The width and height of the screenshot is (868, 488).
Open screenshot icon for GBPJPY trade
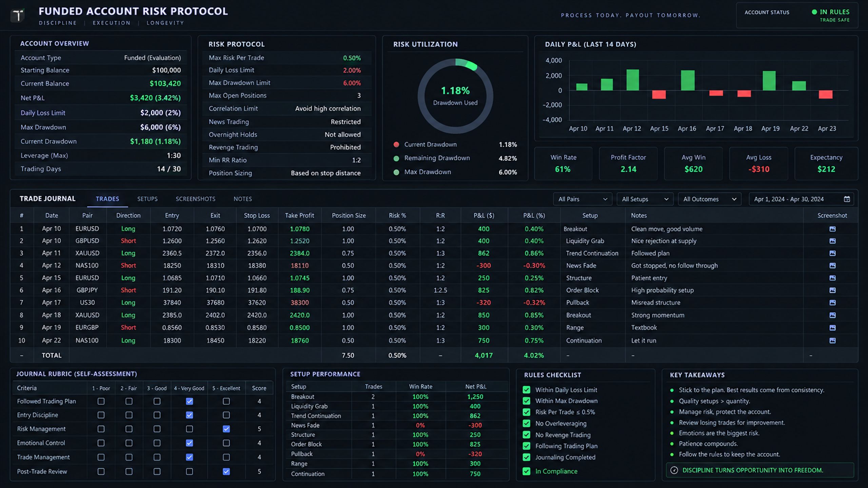point(832,290)
